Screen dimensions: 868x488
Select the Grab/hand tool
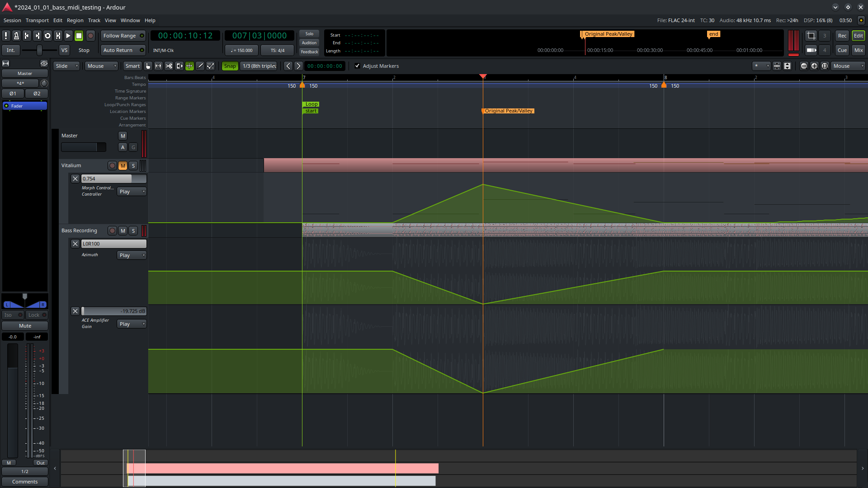click(x=148, y=66)
